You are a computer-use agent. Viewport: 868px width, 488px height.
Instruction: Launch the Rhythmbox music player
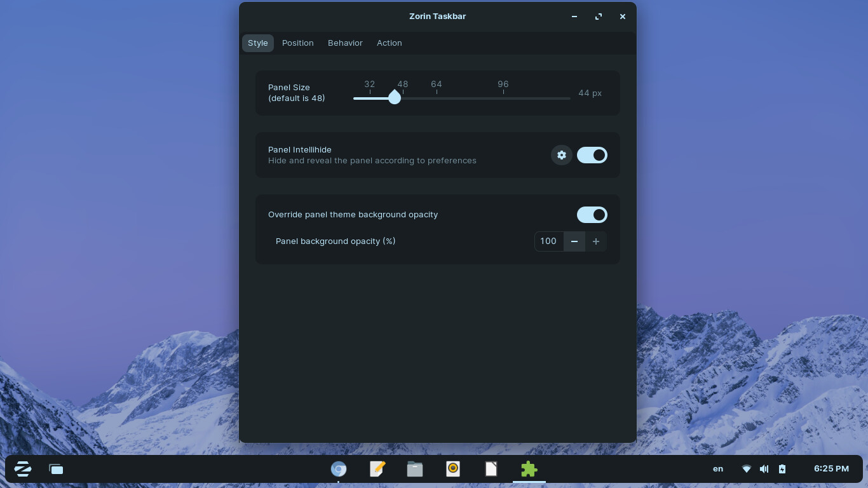453,469
